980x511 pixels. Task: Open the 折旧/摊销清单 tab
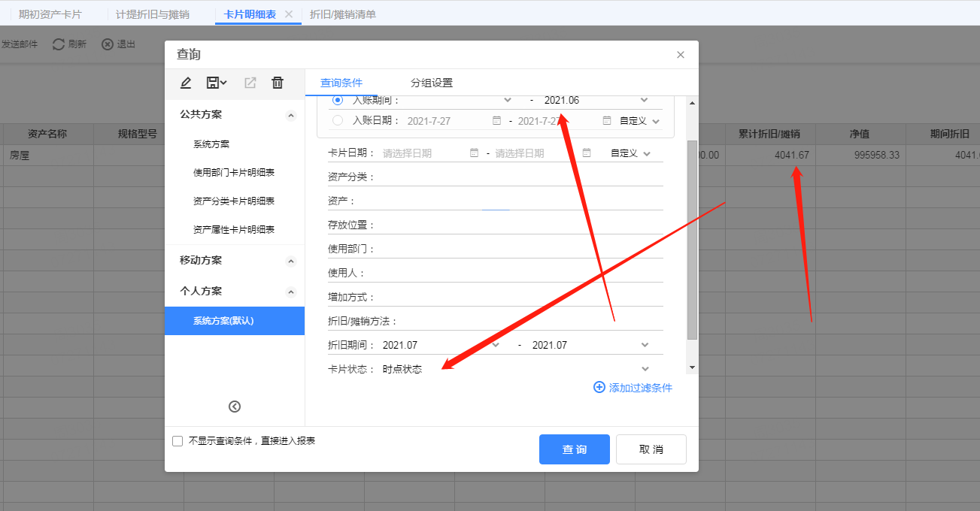(x=343, y=14)
